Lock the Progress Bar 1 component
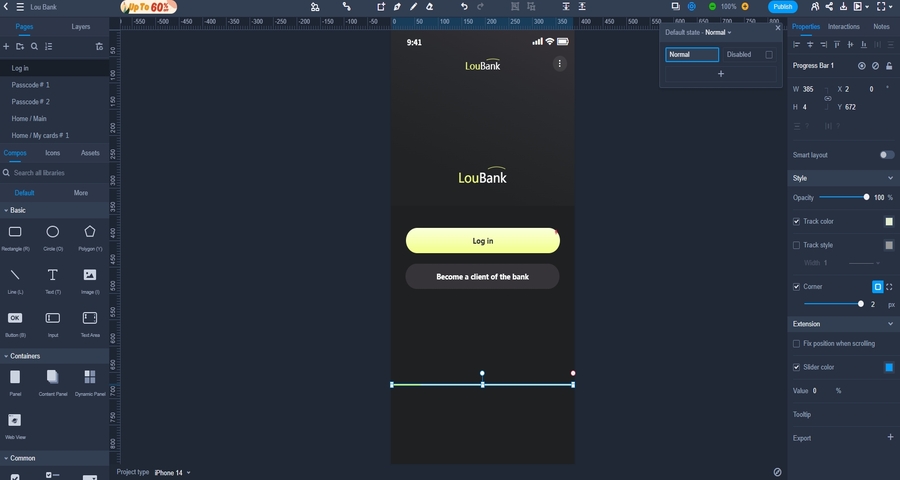 [889, 66]
